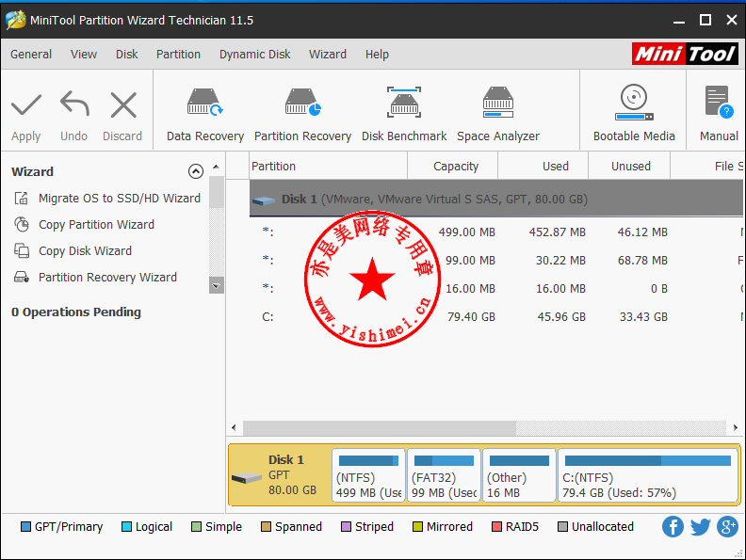Select the 99.00 MB partition row
Screen dimensions: 746x560
click(496, 261)
